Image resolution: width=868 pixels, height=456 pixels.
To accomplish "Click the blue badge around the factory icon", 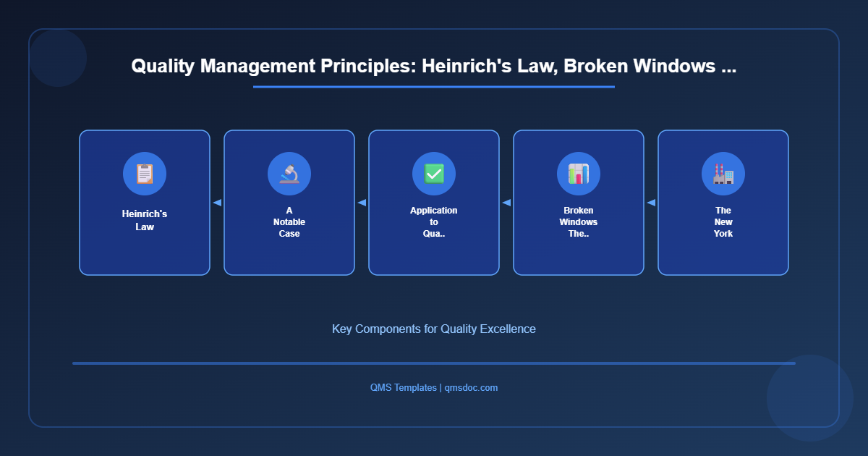I will (723, 174).
